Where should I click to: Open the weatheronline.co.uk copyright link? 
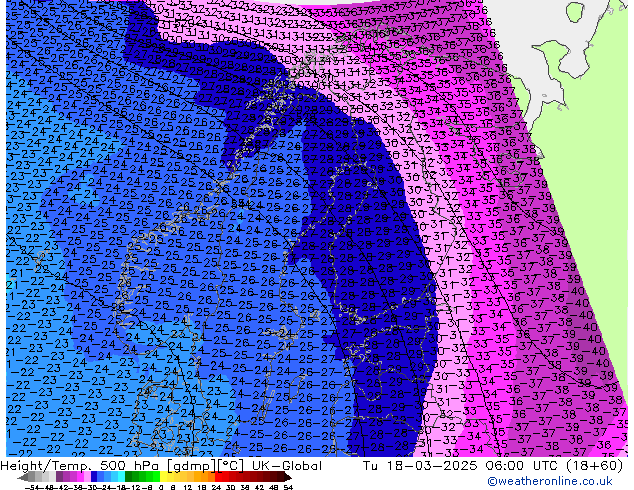549,481
